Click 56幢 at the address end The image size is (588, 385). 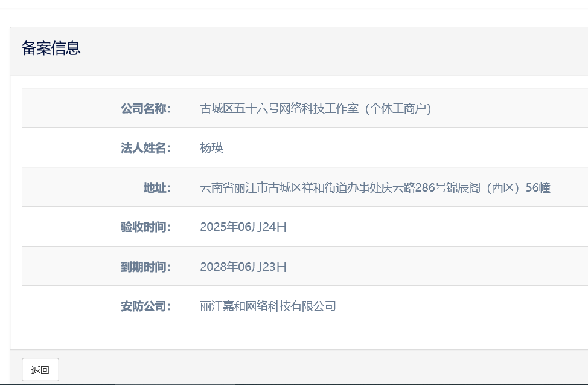pyautogui.click(x=538, y=188)
